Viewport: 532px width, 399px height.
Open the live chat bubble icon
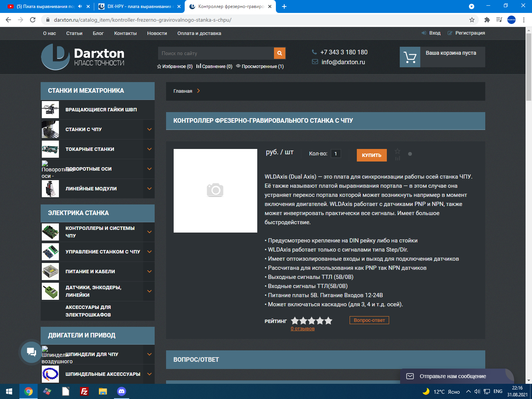(31, 352)
